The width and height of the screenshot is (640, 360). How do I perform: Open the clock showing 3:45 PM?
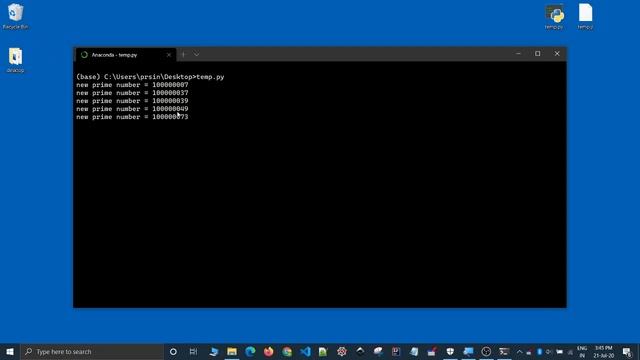point(604,351)
